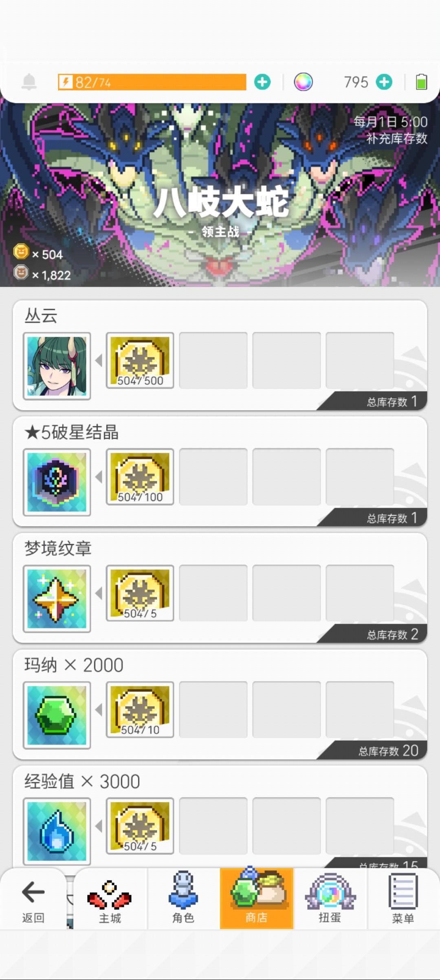Image resolution: width=440 pixels, height=980 pixels.
Task: Tap the rainbow gem currency icon
Action: point(304,82)
